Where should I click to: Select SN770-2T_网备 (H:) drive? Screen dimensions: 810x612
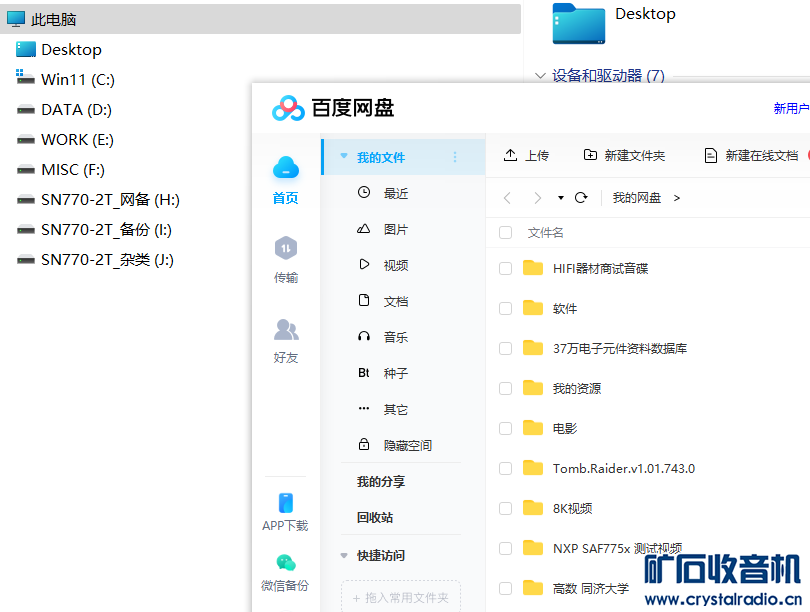(111, 199)
